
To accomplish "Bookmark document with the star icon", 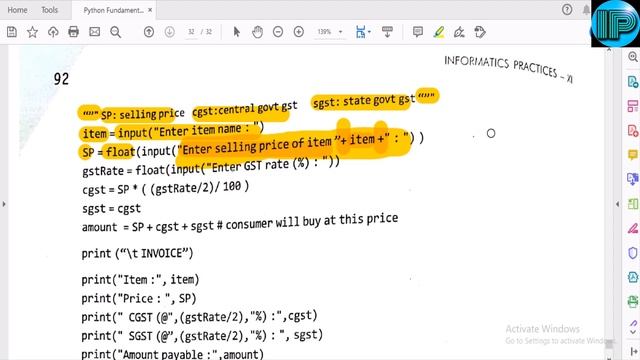I will click(32, 32).
